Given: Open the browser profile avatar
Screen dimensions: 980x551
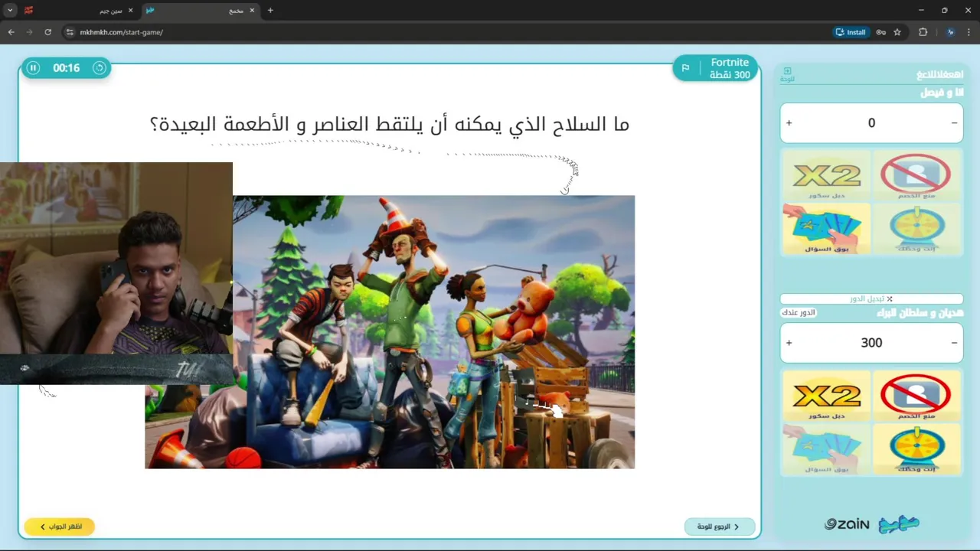Looking at the screenshot, I should click(x=951, y=32).
